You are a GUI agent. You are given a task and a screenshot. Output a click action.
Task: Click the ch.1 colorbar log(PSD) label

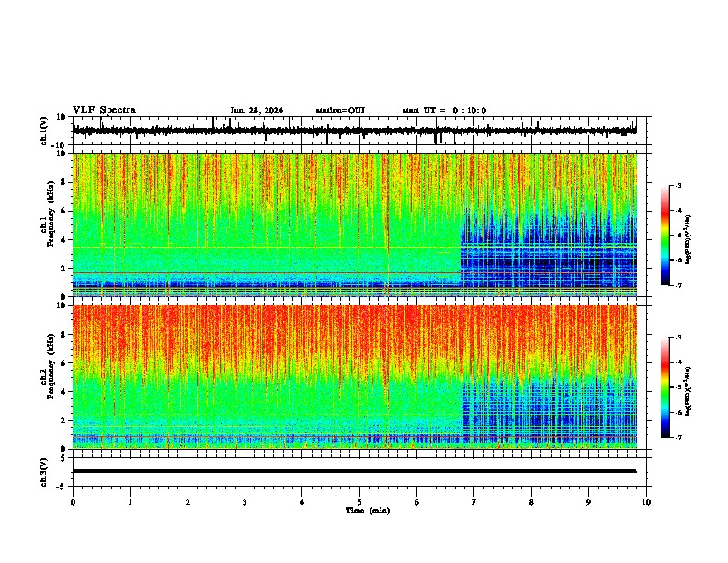(x=688, y=239)
